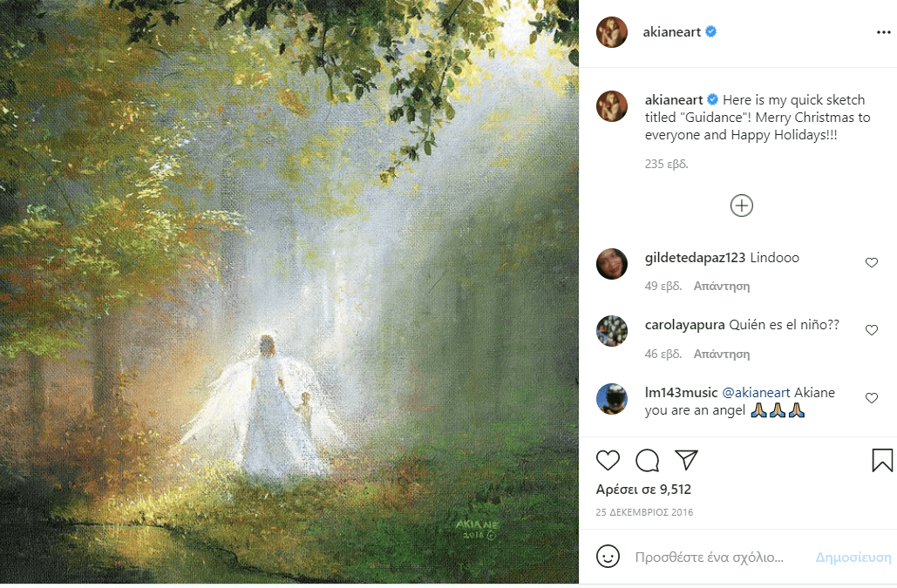Open likes by clicking Αρέσει σε 9,512
The image size is (897, 588).
642,489
